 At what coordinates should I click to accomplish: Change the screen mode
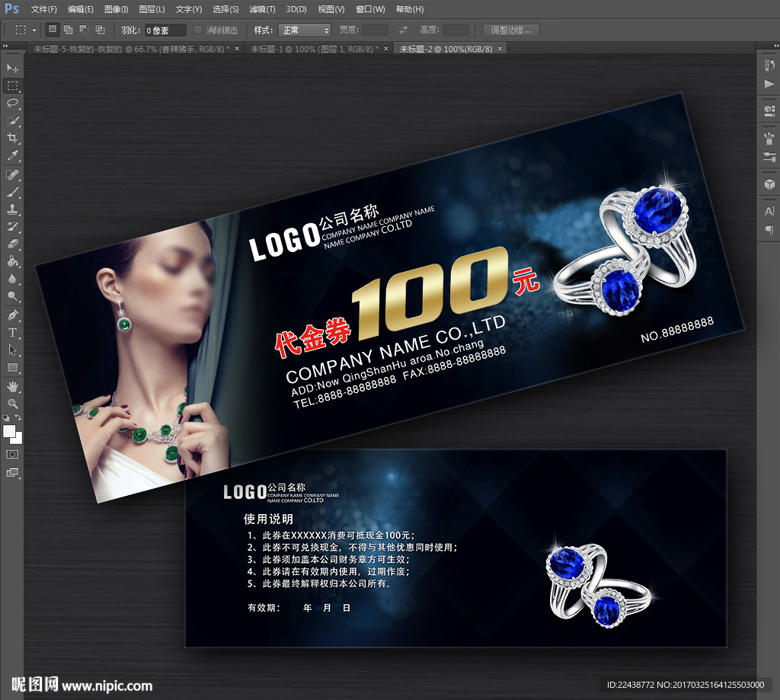pyautogui.click(x=12, y=472)
